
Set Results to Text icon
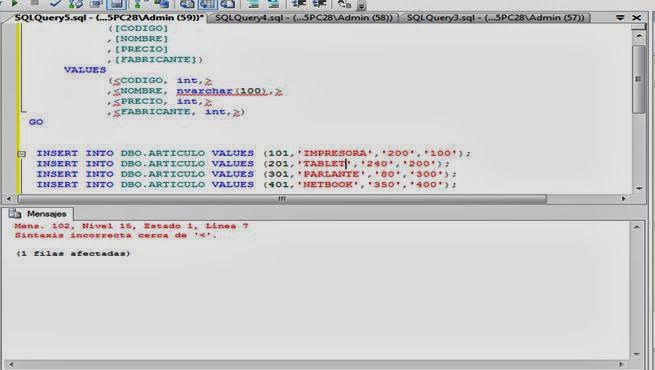click(187, 4)
